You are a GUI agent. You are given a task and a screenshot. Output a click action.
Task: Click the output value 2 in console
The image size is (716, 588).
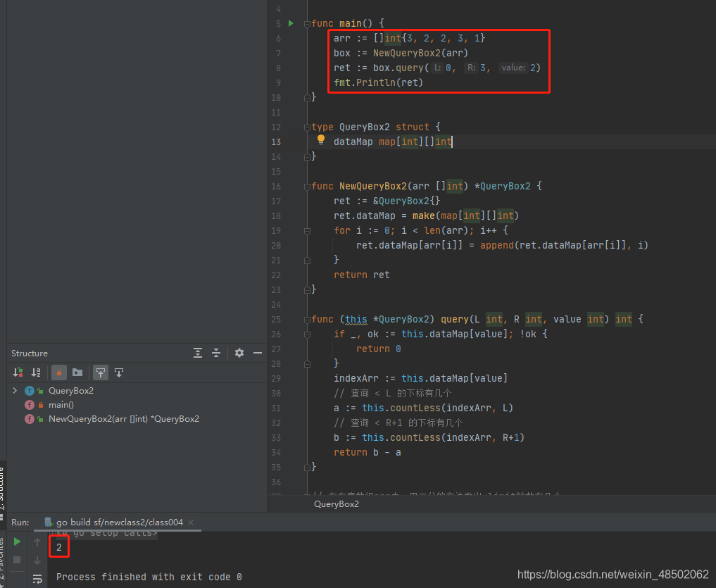coord(59,547)
